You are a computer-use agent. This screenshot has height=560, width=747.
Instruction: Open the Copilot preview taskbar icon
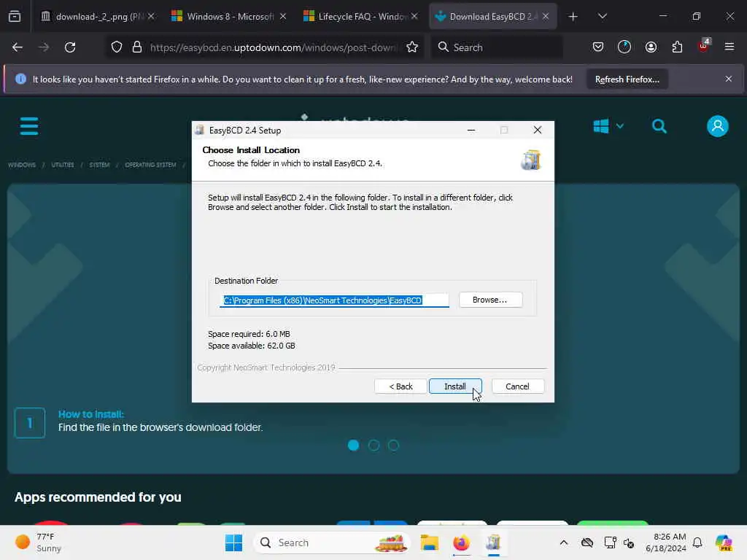[x=724, y=542]
